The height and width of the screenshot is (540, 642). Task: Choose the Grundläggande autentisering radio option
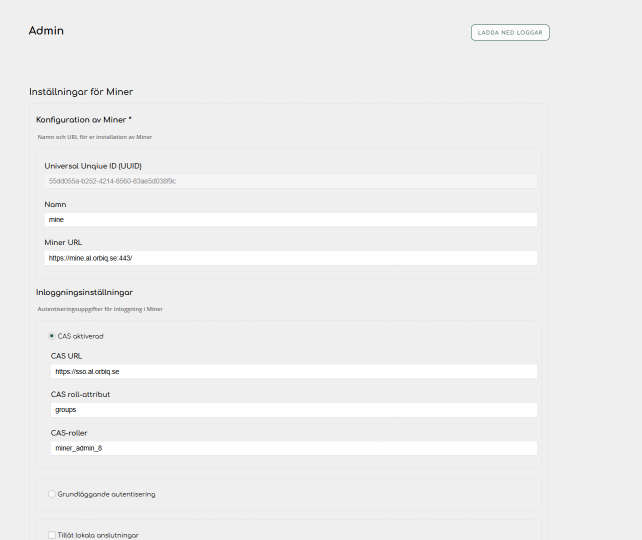point(52,494)
